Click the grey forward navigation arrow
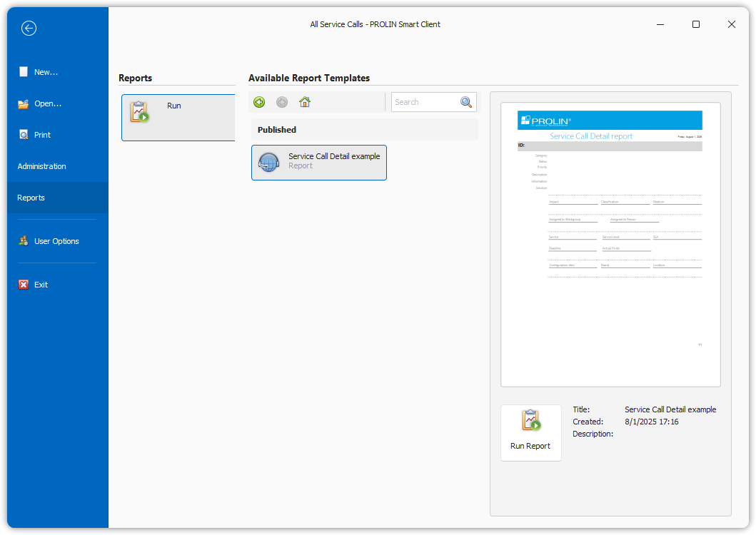The height and width of the screenshot is (535, 756). pos(282,102)
